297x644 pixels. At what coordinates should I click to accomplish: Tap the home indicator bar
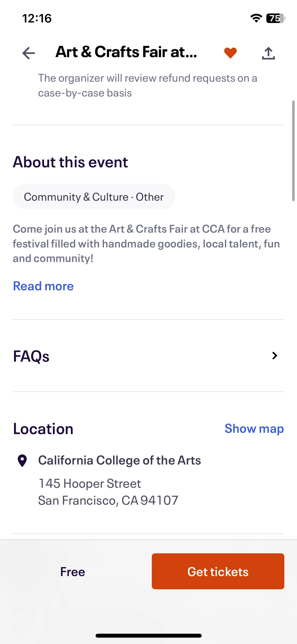point(149,636)
